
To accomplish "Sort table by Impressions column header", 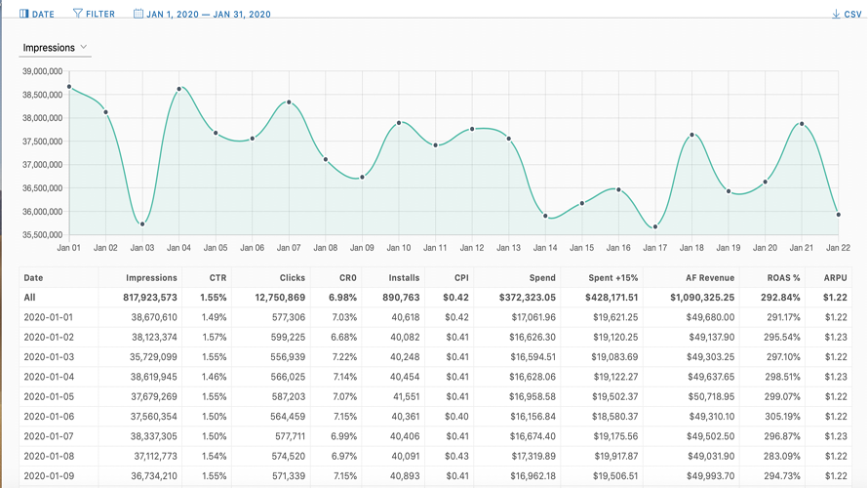I will (x=151, y=278).
